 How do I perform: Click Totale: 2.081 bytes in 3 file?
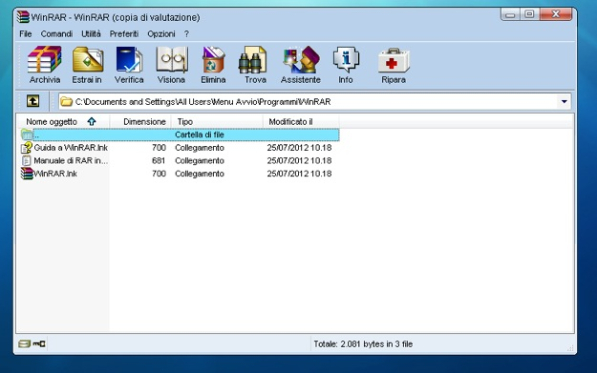click(363, 344)
